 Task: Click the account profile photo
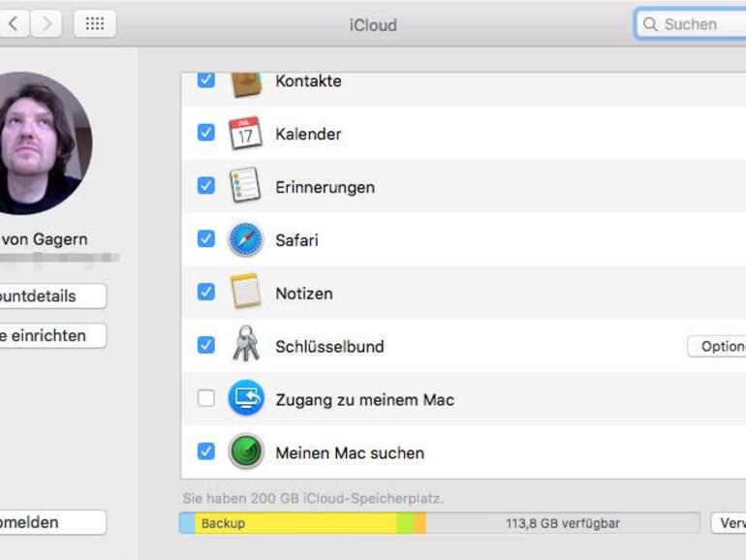[37, 142]
